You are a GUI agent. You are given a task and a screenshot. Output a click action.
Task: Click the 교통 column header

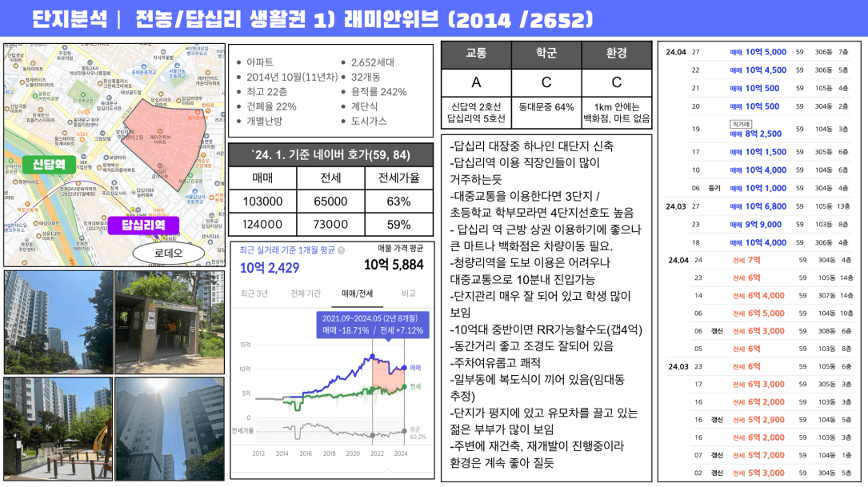pyautogui.click(x=476, y=54)
